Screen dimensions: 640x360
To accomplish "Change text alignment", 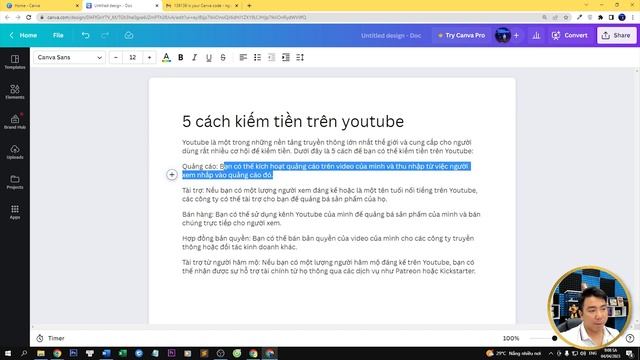I will click(243, 58).
